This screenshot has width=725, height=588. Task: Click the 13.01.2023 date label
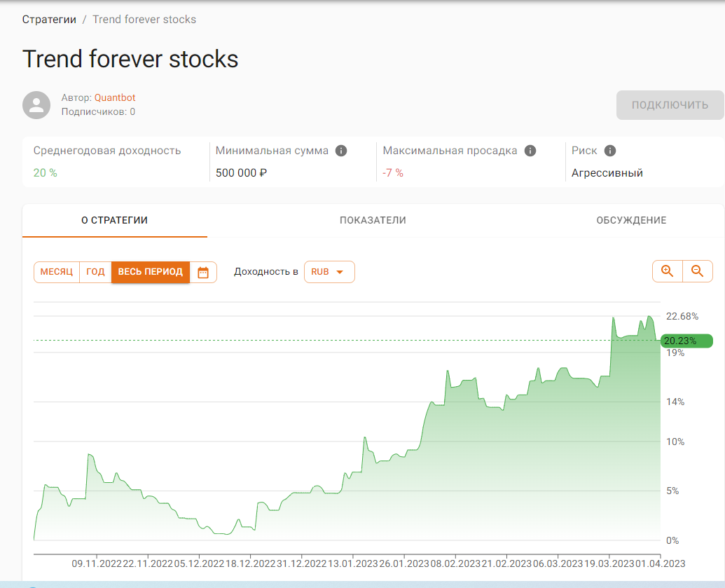click(x=353, y=564)
